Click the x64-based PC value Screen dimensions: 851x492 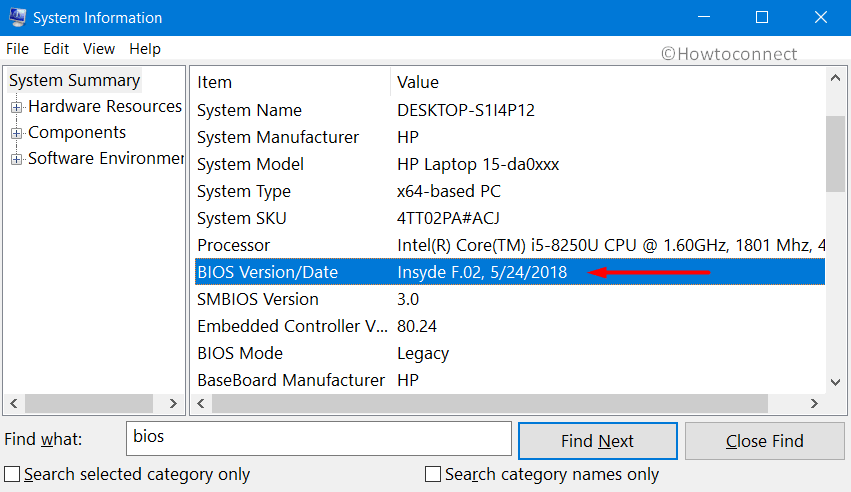tap(449, 191)
